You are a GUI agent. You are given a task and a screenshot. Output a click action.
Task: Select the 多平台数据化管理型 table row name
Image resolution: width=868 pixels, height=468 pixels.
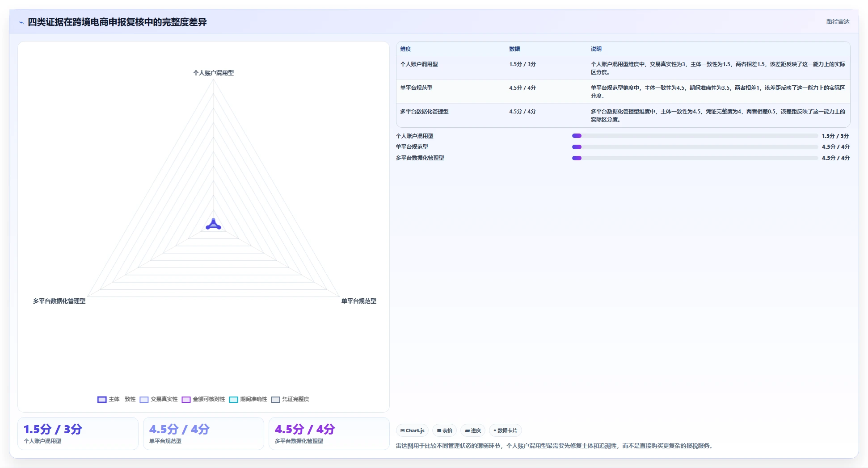pyautogui.click(x=424, y=112)
